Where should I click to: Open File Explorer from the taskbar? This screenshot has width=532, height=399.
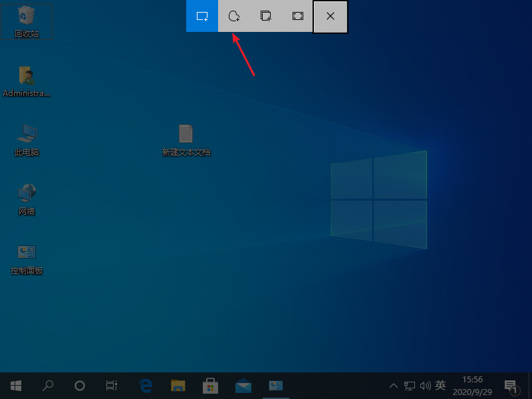pos(178,386)
